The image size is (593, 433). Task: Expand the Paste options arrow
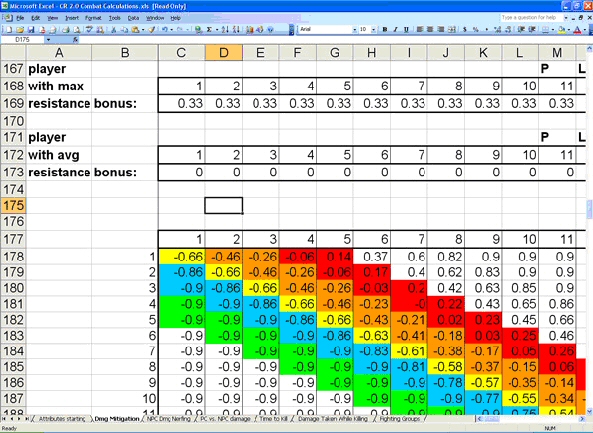click(x=143, y=29)
